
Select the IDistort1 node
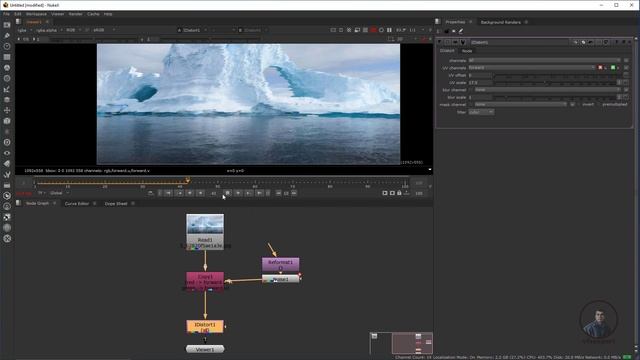pos(205,327)
